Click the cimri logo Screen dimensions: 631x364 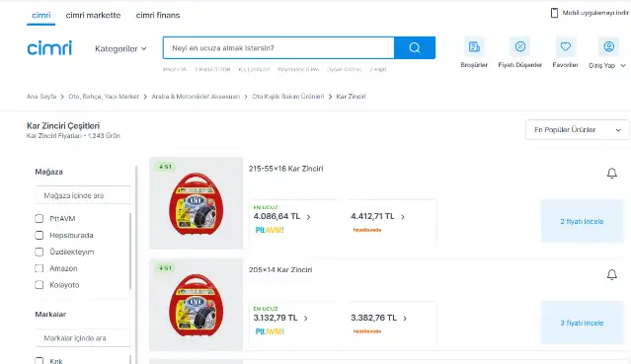[49, 48]
